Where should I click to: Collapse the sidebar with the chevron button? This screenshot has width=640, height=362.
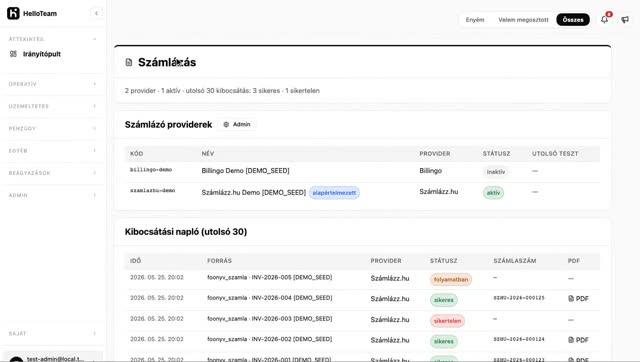click(96, 13)
